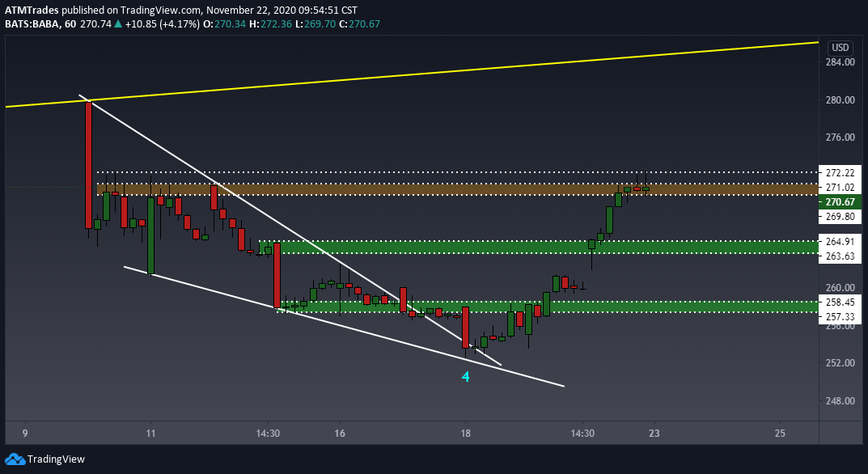This screenshot has height=474, width=868.
Task: Click the 284.00 price axis label
Action: coord(840,62)
